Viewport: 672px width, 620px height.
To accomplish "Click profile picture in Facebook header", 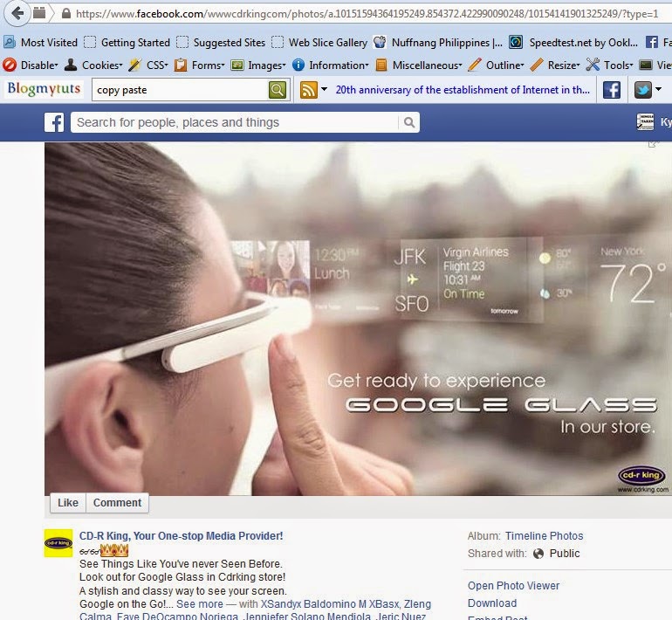I will 645,121.
